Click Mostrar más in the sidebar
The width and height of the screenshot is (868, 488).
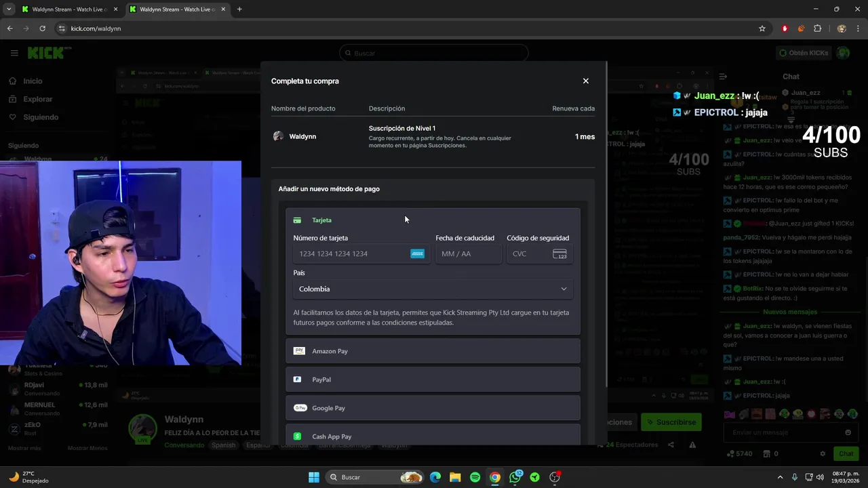24,448
